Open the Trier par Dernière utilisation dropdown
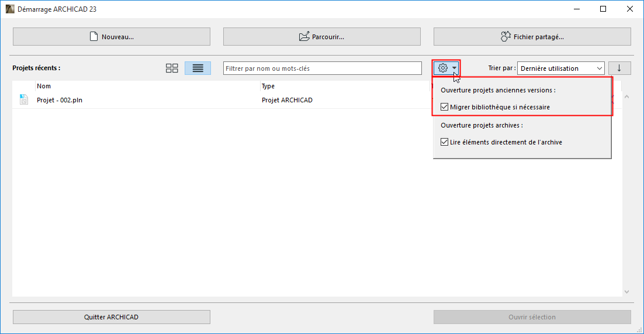The image size is (644, 334). 560,68
